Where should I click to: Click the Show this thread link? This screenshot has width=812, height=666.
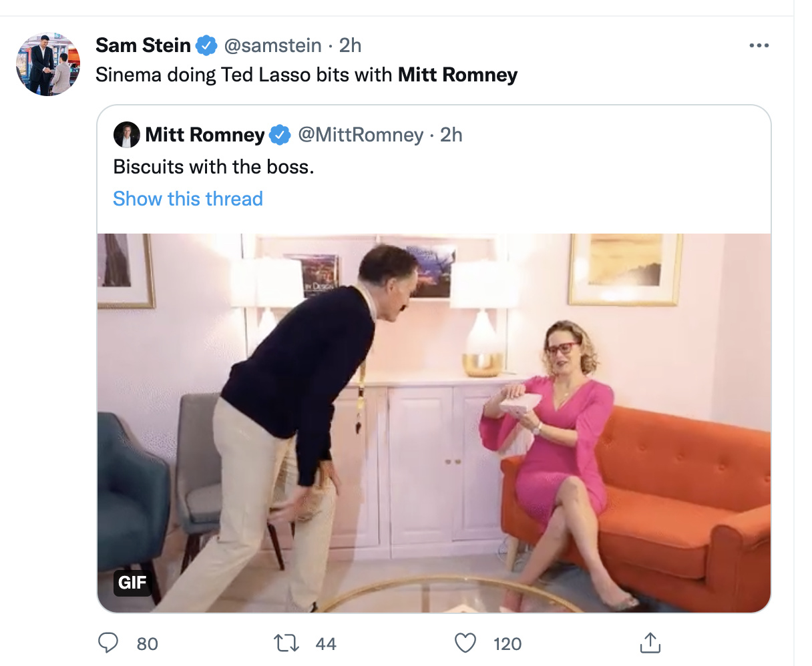tap(188, 199)
